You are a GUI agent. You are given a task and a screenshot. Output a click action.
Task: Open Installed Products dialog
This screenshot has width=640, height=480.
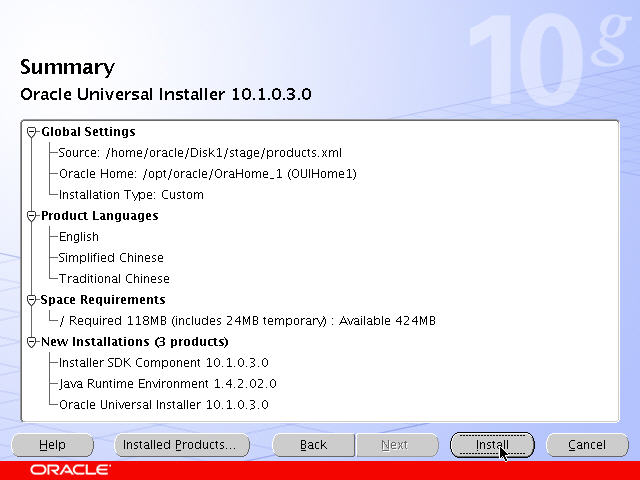(x=182, y=445)
